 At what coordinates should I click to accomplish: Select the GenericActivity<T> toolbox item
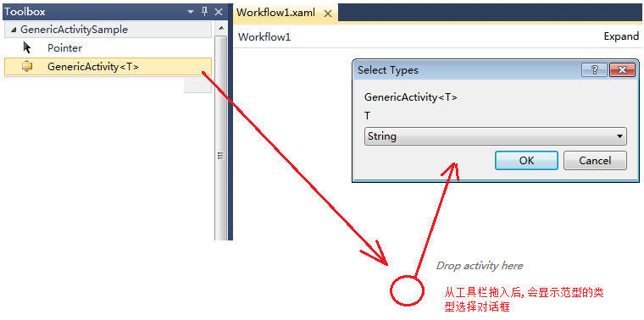pos(108,67)
